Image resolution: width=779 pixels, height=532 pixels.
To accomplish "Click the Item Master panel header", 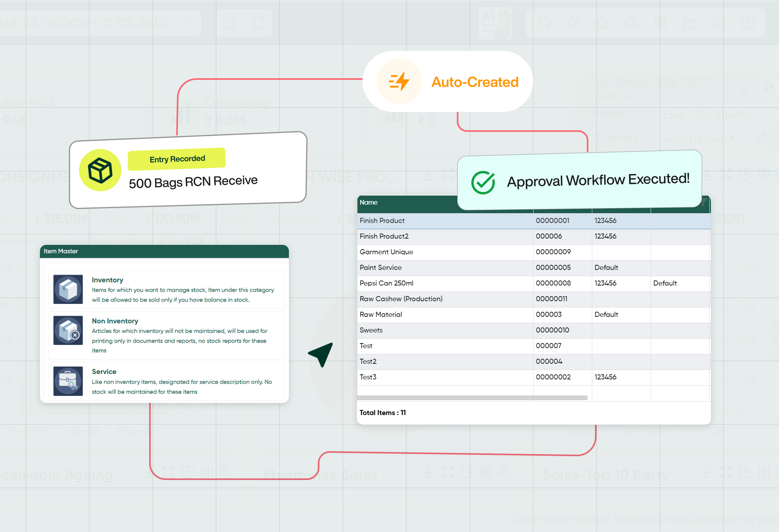I will click(x=164, y=251).
